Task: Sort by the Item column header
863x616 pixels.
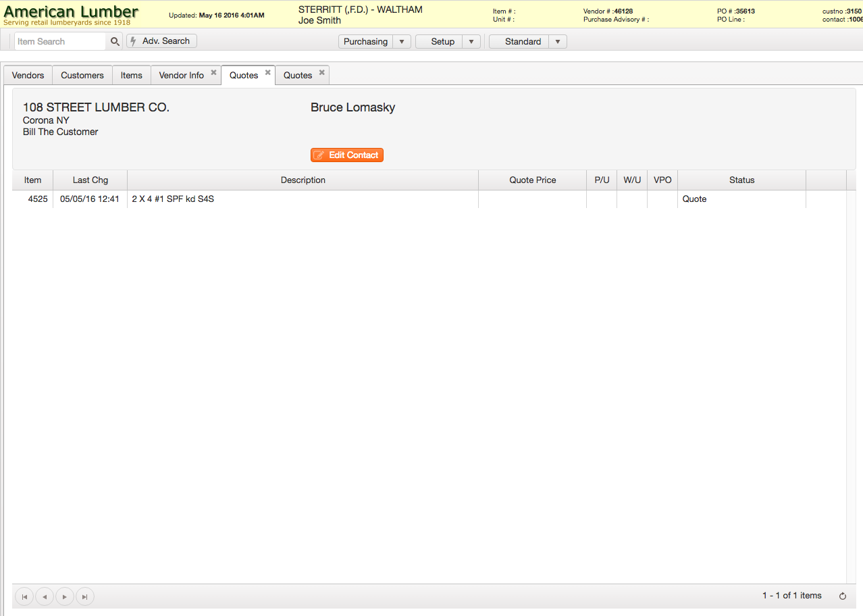Action: pyautogui.click(x=32, y=180)
